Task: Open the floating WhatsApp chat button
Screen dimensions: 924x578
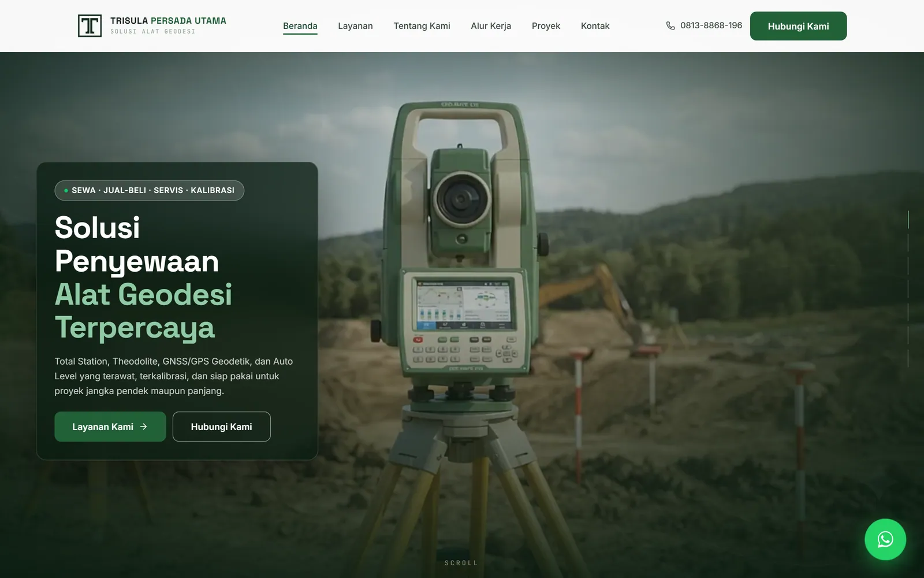Action: click(885, 539)
